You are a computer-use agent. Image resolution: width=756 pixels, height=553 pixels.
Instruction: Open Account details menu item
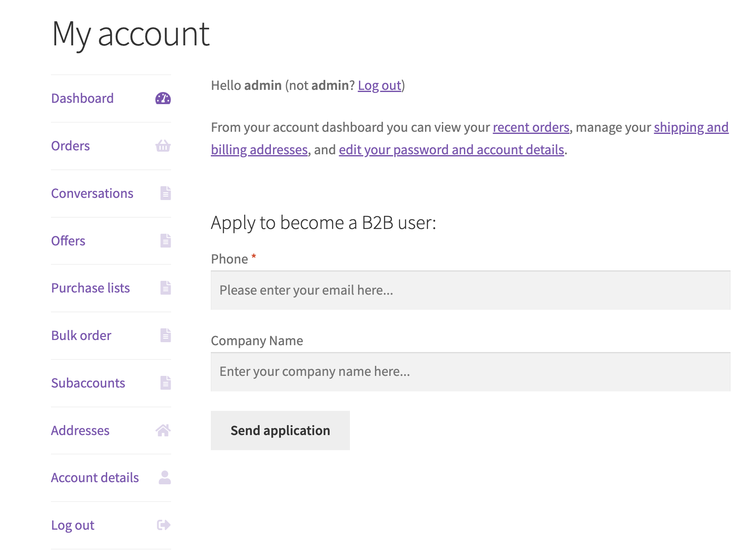[x=95, y=478]
